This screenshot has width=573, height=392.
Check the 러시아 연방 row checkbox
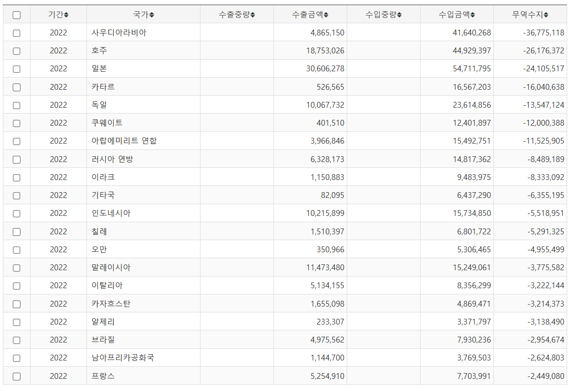click(x=17, y=160)
